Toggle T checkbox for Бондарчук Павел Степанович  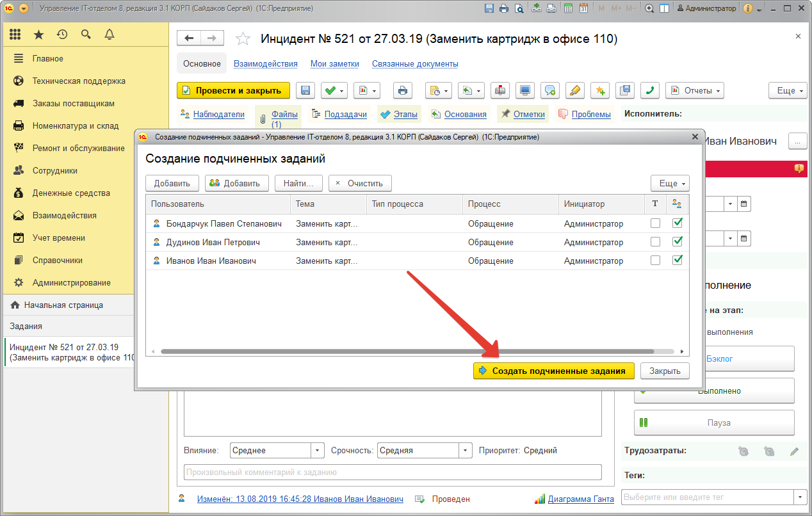point(655,223)
